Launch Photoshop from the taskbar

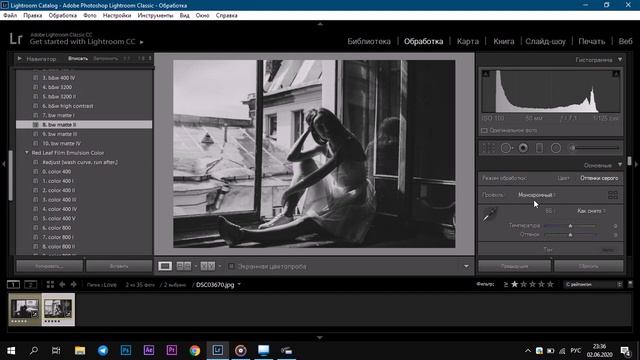coord(126,350)
